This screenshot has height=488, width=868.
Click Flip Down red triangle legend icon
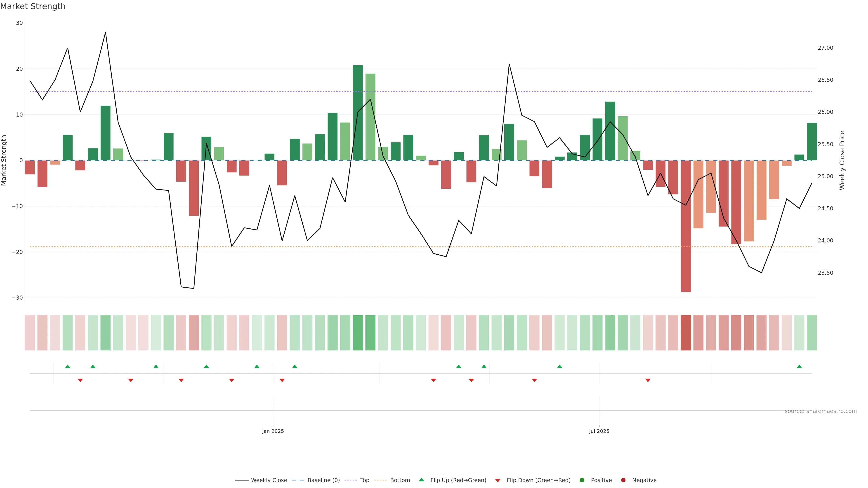click(498, 481)
